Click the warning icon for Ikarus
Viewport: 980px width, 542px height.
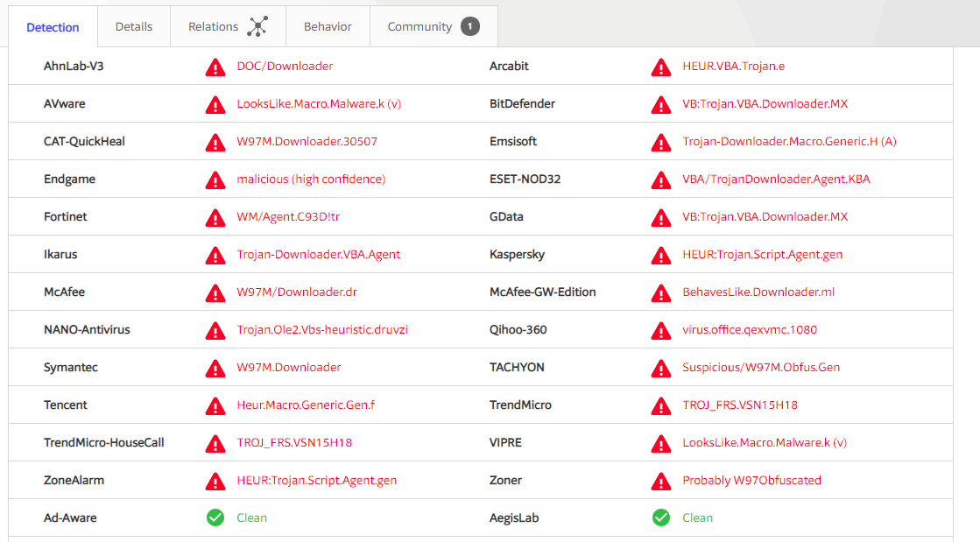215,255
